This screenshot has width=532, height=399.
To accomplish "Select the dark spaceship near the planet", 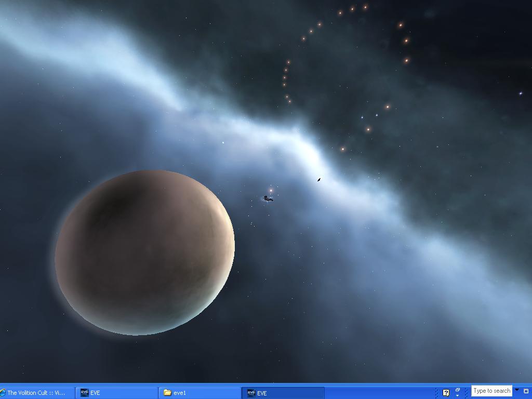I will (x=268, y=198).
